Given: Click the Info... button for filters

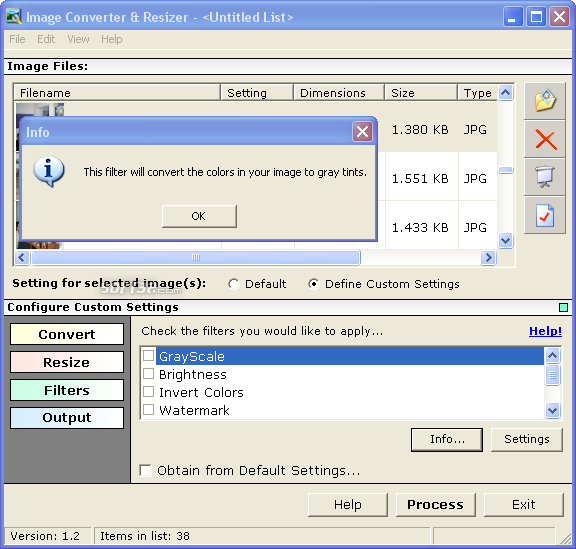Looking at the screenshot, I should [447, 439].
